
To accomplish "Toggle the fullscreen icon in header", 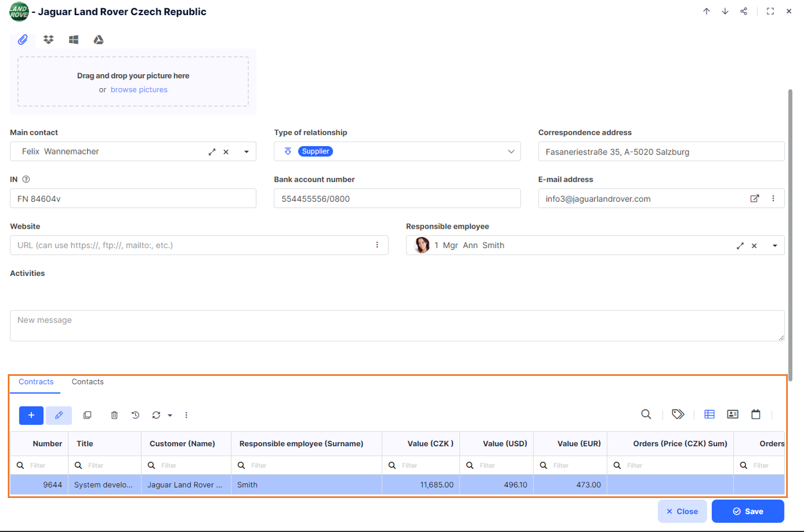I will click(771, 11).
